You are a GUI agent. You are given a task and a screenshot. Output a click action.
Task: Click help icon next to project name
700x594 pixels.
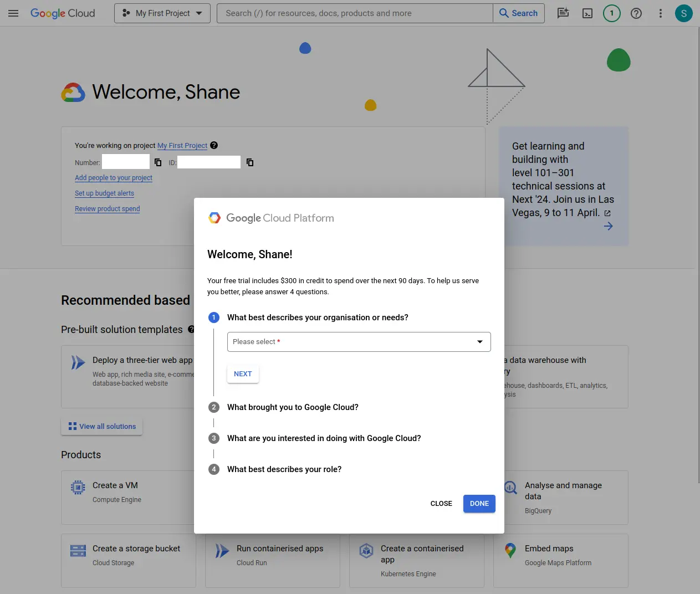coord(214,145)
